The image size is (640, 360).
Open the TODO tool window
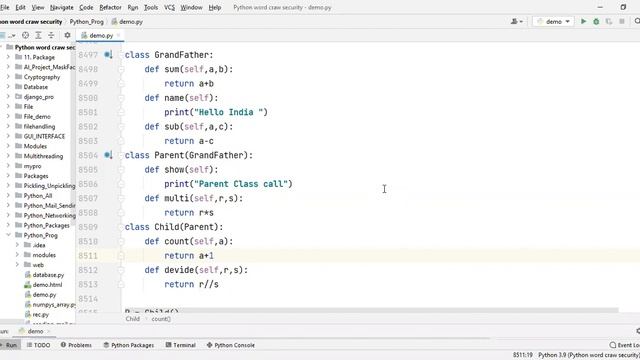[38, 345]
